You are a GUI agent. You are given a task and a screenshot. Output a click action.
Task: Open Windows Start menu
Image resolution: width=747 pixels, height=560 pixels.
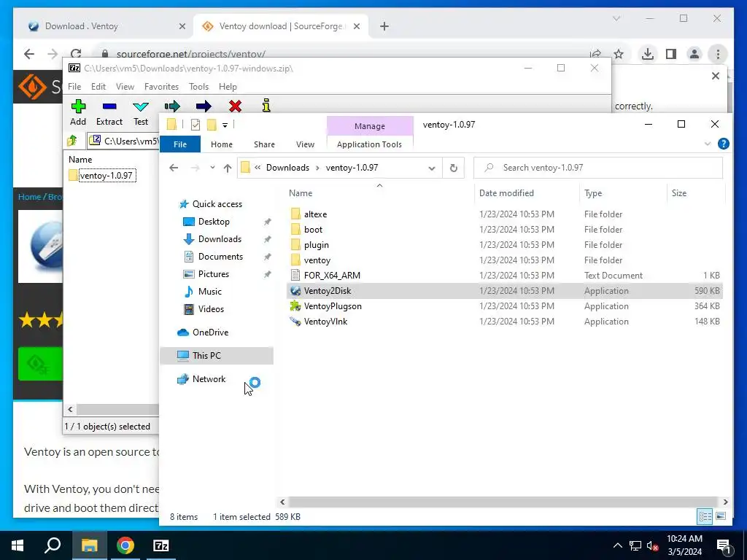(x=18, y=545)
